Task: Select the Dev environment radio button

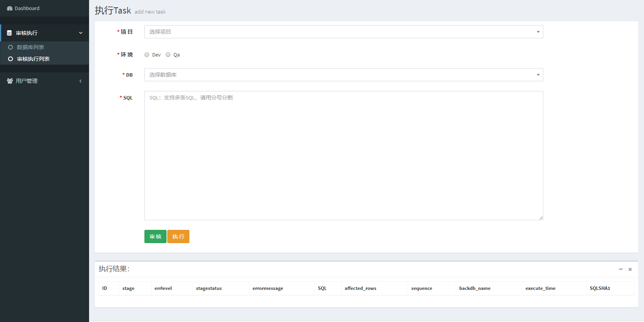Action: (147, 55)
